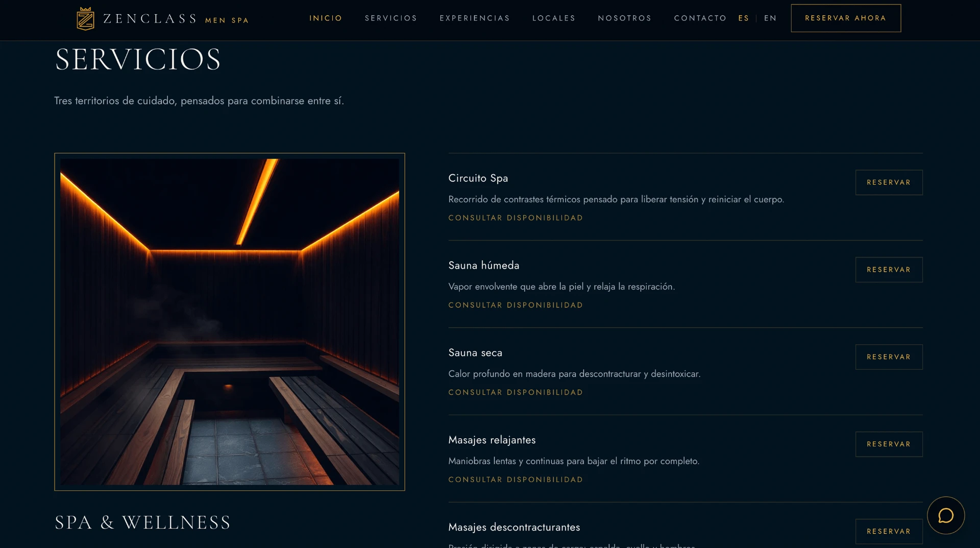Viewport: 980px width, 548px height.
Task: Reserve the Sauna húmeda service
Action: (889, 270)
